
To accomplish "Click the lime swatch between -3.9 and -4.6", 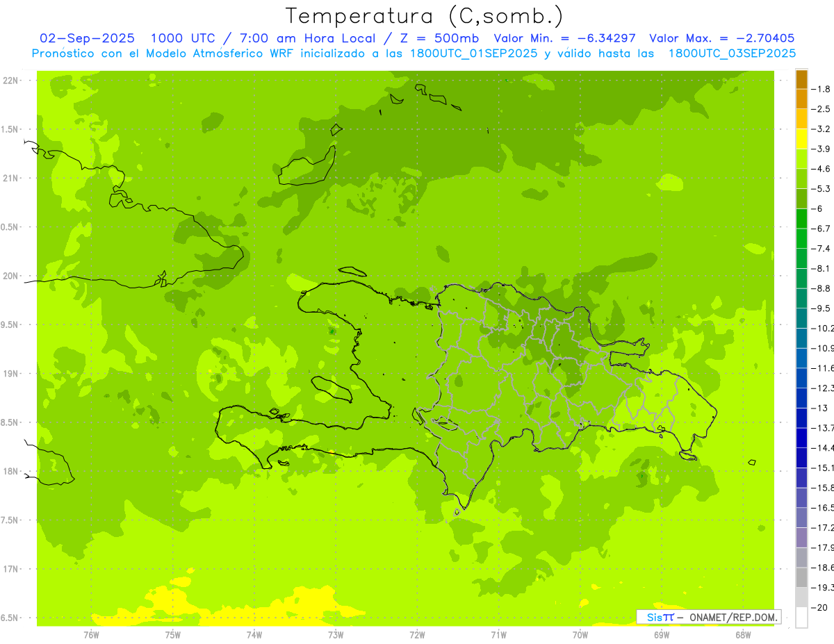I will [801, 159].
